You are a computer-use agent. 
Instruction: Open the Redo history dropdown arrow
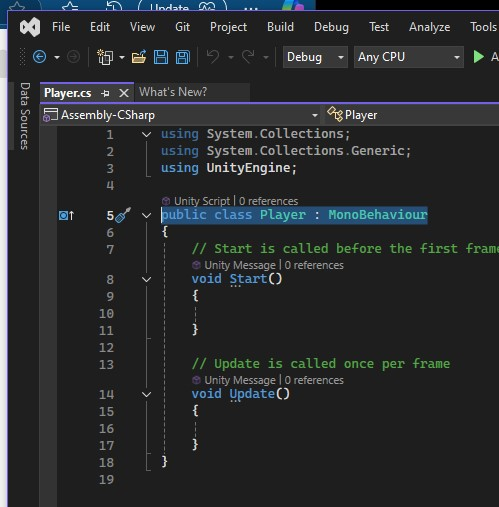click(x=266, y=57)
